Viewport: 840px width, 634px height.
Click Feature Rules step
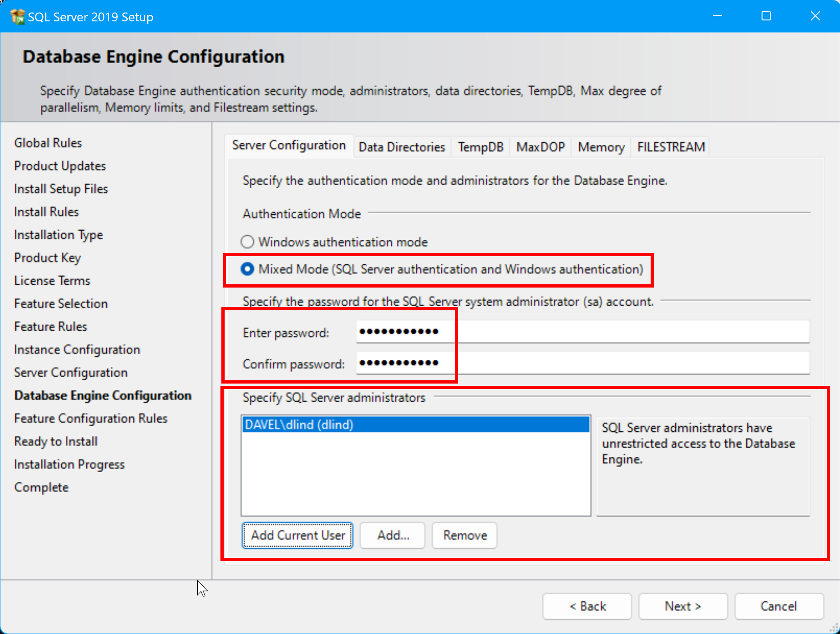point(51,327)
